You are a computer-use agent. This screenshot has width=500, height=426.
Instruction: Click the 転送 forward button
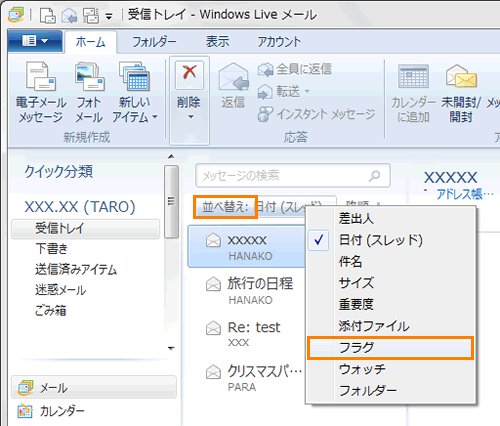click(284, 92)
